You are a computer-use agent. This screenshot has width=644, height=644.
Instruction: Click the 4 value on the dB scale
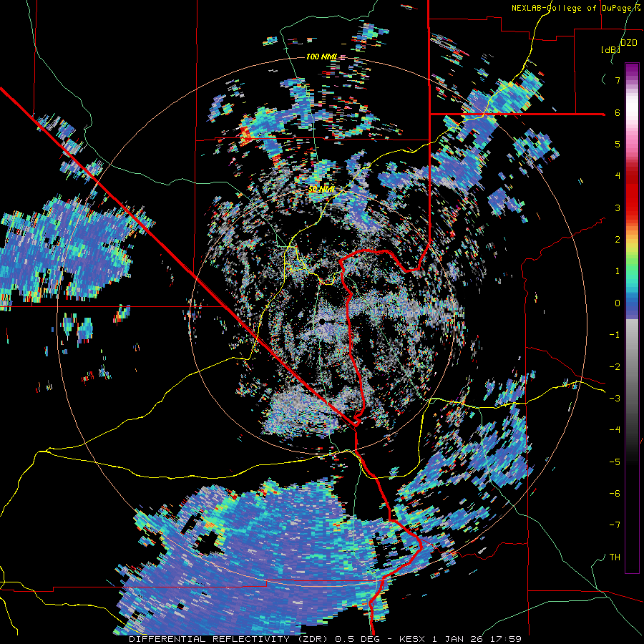618,176
